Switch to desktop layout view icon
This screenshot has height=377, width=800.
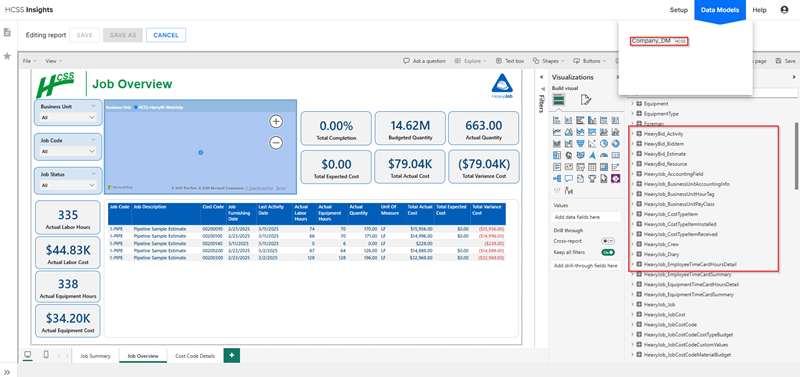point(27,355)
